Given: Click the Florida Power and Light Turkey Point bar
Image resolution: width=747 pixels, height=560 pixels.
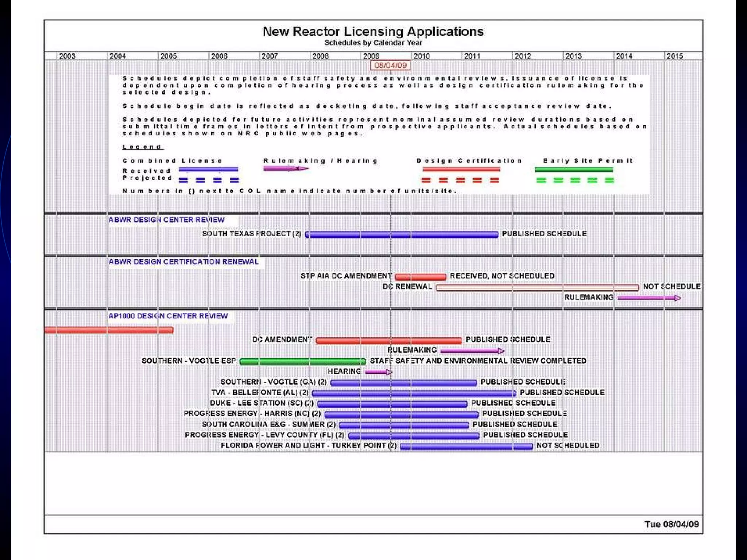Looking at the screenshot, I should pyautogui.click(x=466, y=446).
